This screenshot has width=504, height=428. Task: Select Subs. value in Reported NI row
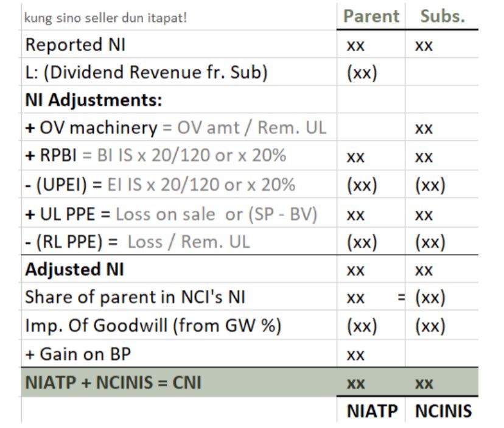pyautogui.click(x=442, y=44)
